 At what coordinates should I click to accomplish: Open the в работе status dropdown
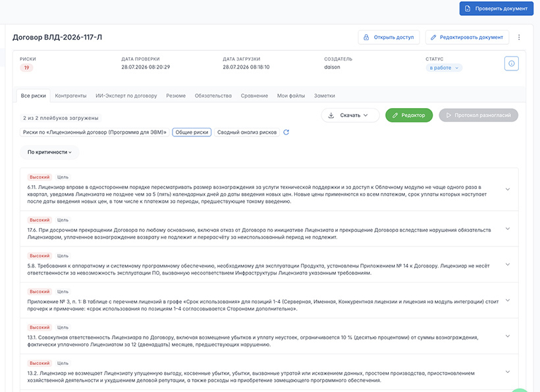coord(444,68)
